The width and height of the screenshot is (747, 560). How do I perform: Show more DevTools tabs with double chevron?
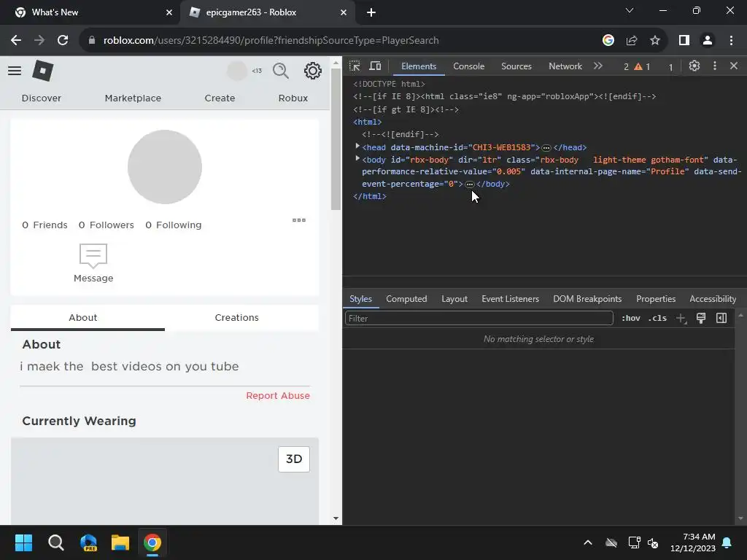[x=598, y=66]
